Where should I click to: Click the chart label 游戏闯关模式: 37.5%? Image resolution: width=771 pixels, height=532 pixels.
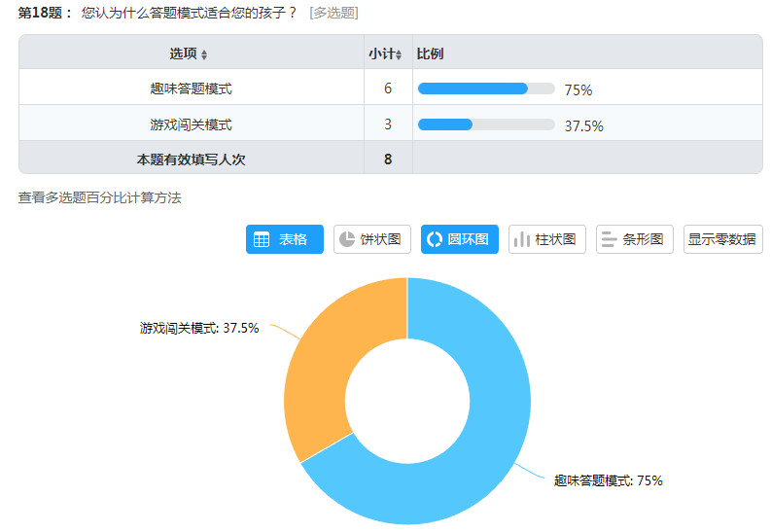199,328
